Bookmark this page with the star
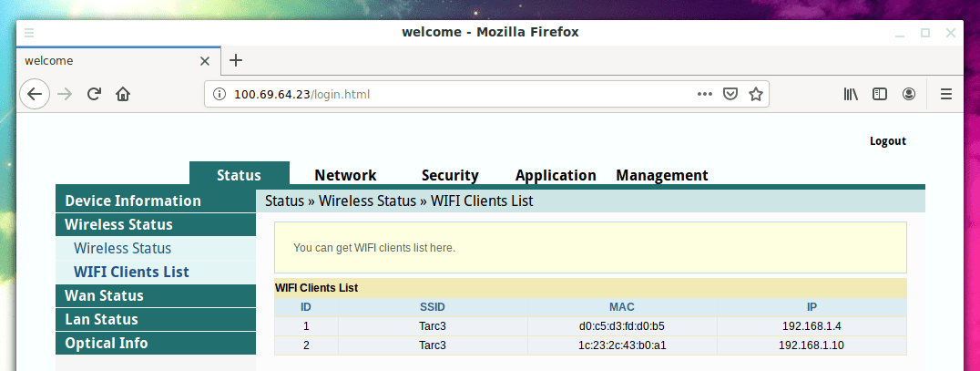Image resolution: width=980 pixels, height=371 pixels. (755, 94)
